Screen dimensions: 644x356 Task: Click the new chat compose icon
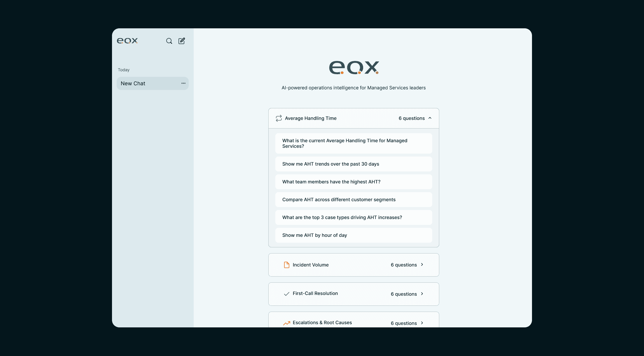click(x=182, y=41)
